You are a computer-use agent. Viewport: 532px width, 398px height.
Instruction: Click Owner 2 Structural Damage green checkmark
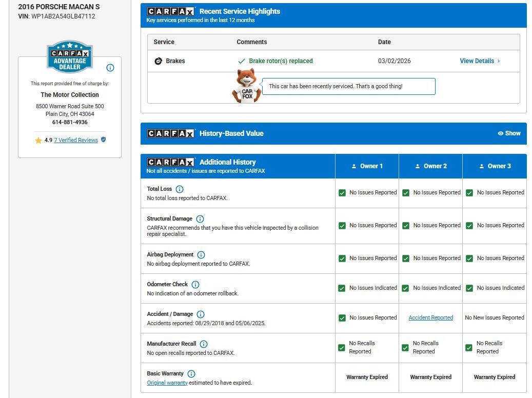(x=406, y=226)
